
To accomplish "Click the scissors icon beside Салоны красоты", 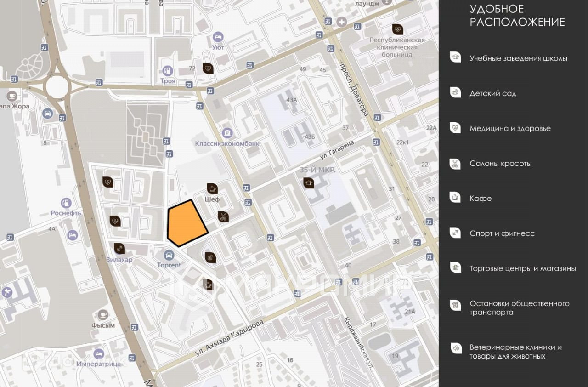I will (x=455, y=163).
